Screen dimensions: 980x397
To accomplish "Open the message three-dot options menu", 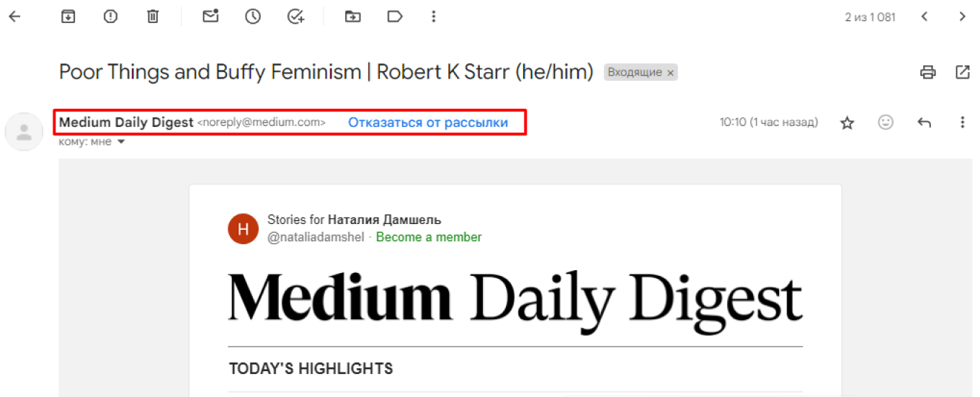I will 962,122.
